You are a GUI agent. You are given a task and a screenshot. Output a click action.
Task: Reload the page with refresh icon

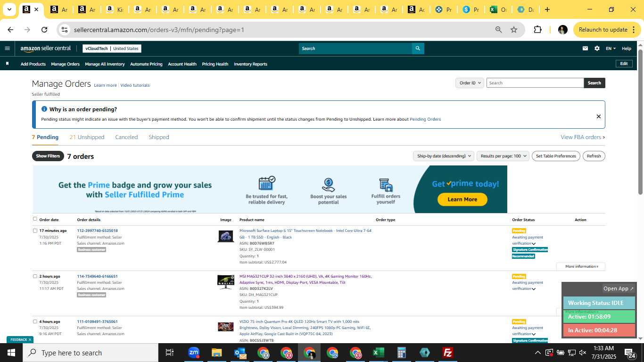[x=44, y=30]
